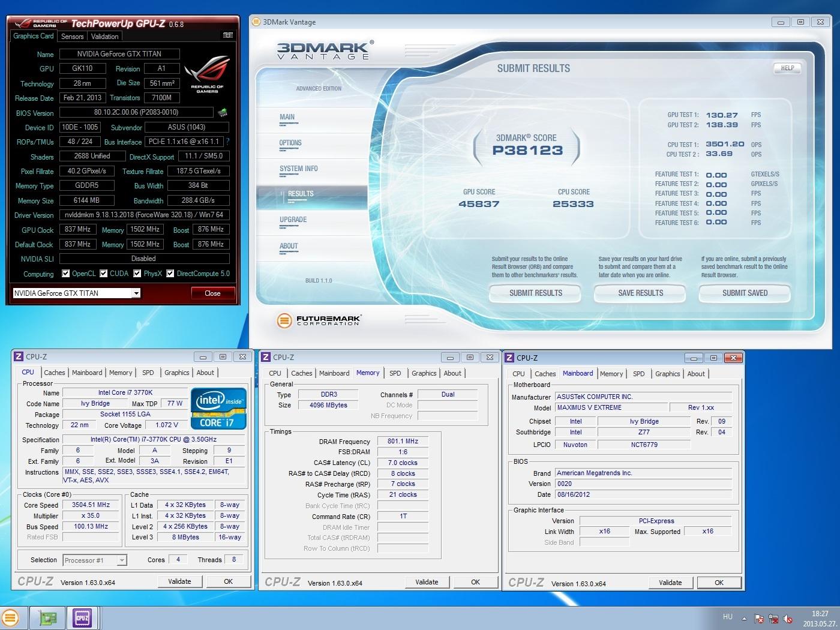Switch to the Sensors tab in GPU-Z
840x630 pixels.
pyautogui.click(x=72, y=37)
